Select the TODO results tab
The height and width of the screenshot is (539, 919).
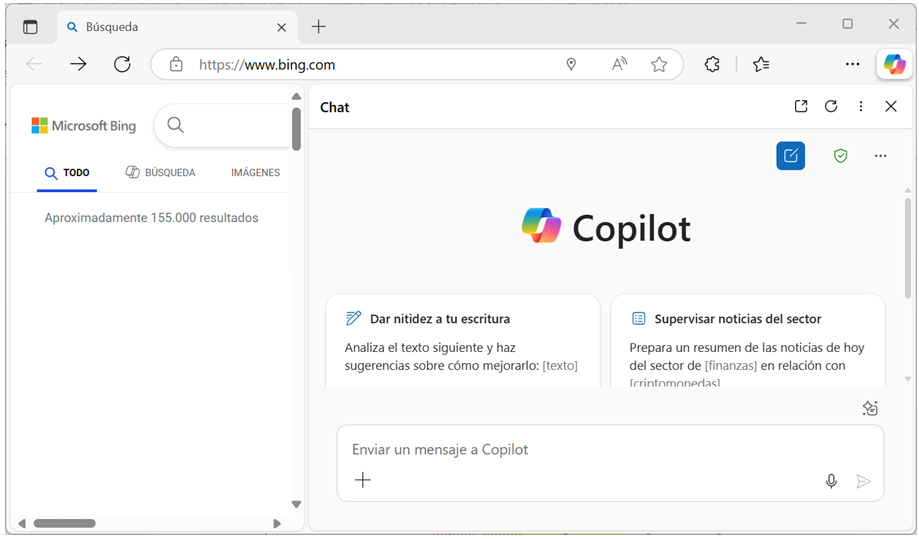tap(67, 173)
